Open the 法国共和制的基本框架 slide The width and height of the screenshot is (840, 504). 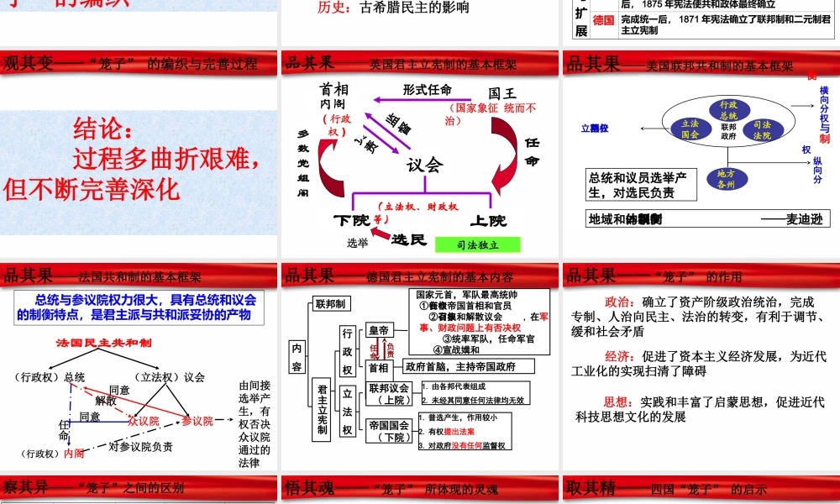[x=139, y=367]
